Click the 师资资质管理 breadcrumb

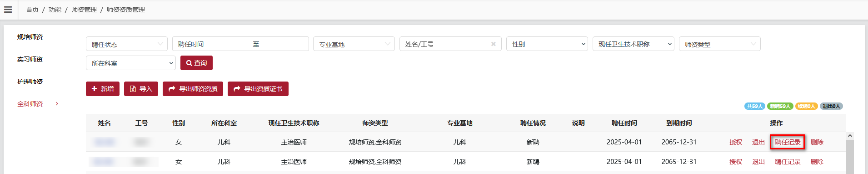[126, 10]
